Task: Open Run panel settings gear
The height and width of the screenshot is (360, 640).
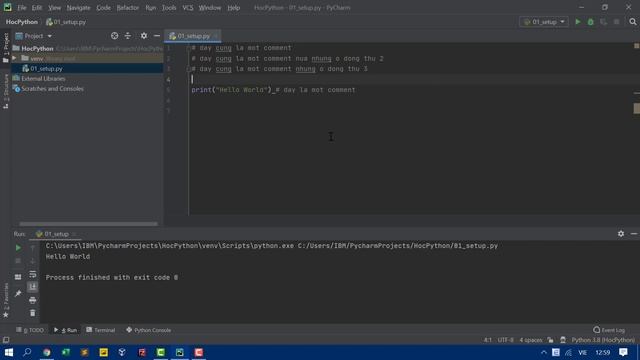Action: point(621,234)
